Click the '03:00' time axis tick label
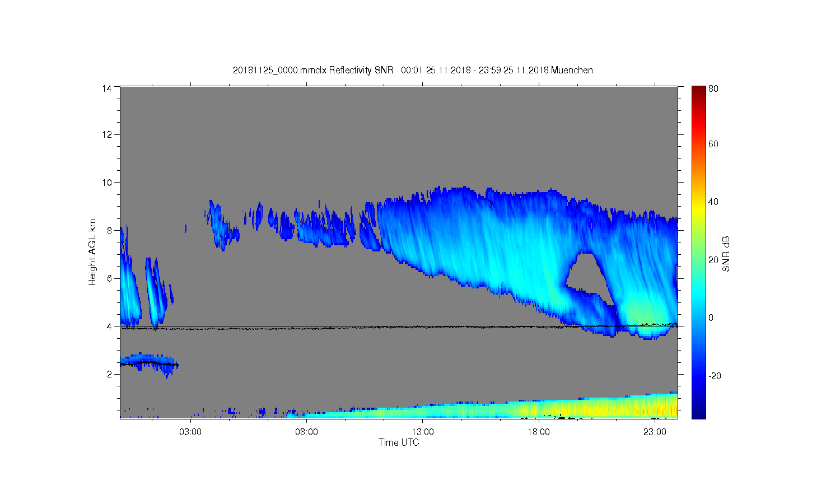Viewport: 840px width, 504px height. click(190, 432)
